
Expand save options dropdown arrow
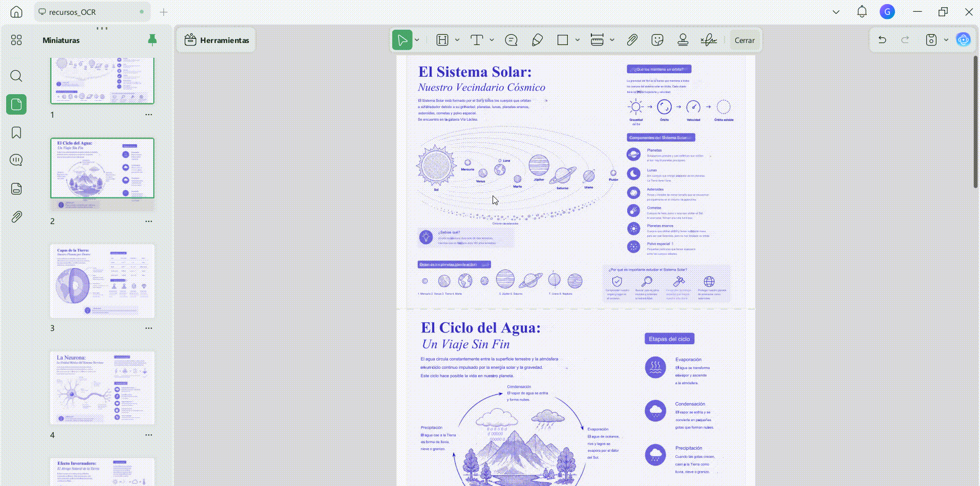point(946,40)
